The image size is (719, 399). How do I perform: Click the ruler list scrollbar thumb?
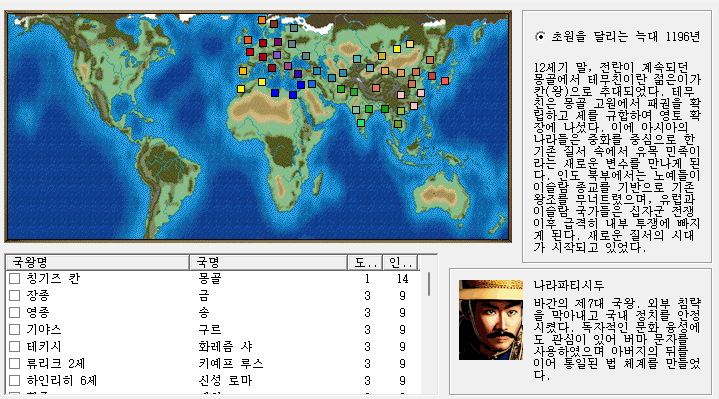pyautogui.click(x=429, y=284)
